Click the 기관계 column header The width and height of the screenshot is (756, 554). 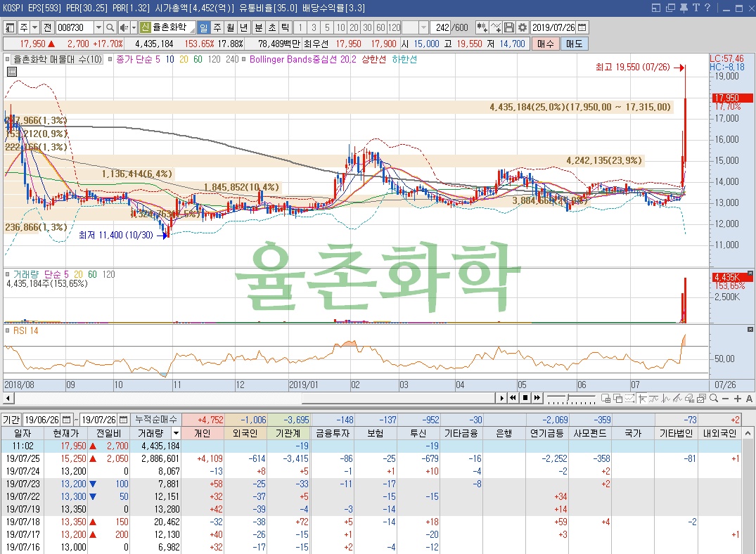(x=288, y=433)
